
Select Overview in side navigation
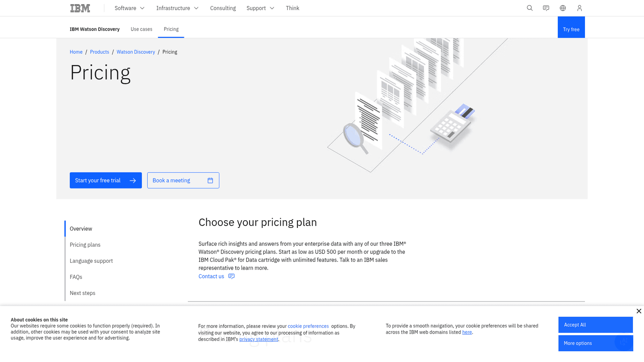click(x=81, y=229)
